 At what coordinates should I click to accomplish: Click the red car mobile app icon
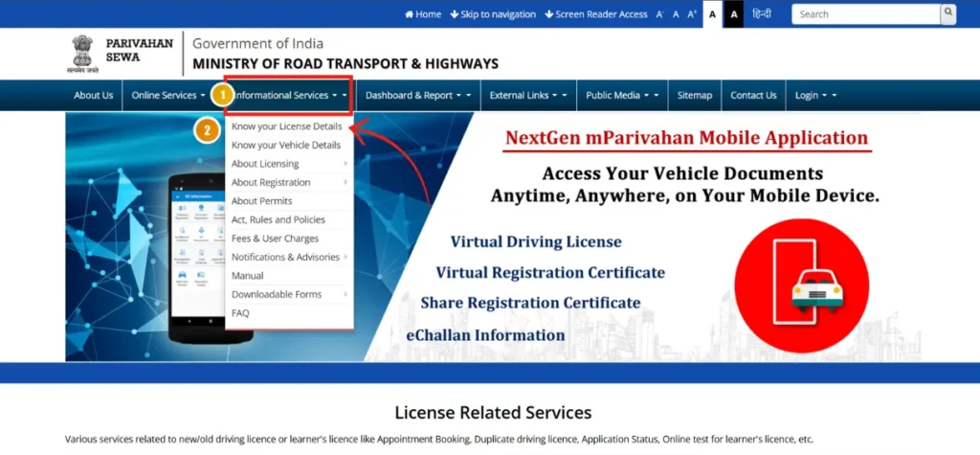[801, 285]
